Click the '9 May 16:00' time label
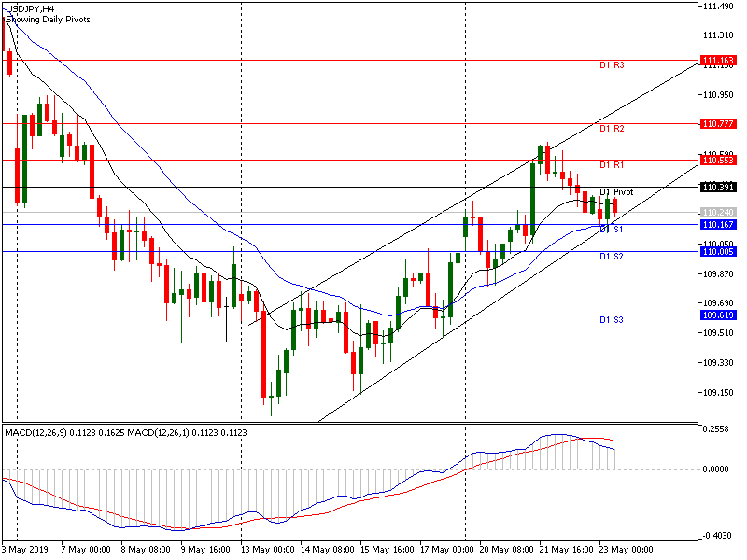 point(205,550)
